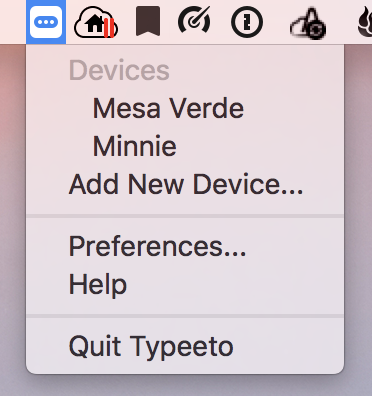The height and width of the screenshot is (396, 372).
Task: Click the separator line above Preferences…
Action: [185, 216]
